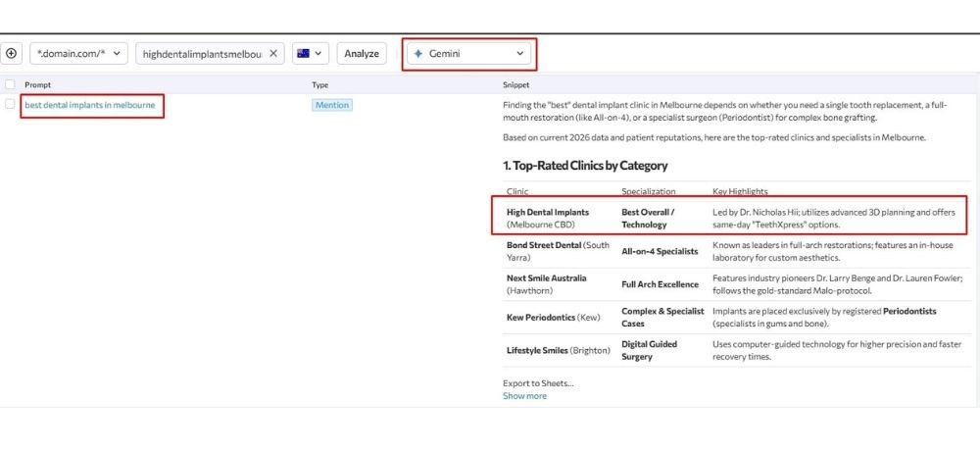980x453 pixels.
Task: Click the All-on-4 Specialists cell
Action: tap(660, 252)
